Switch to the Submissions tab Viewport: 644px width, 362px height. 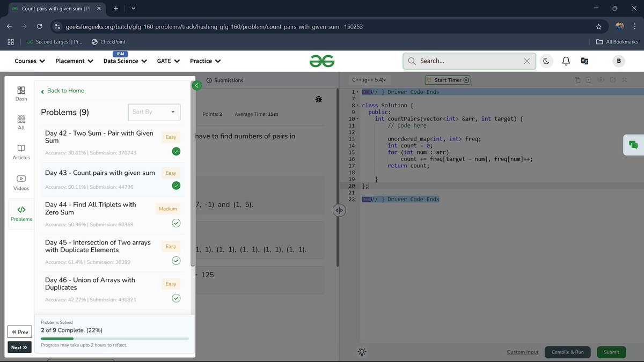pyautogui.click(x=225, y=80)
